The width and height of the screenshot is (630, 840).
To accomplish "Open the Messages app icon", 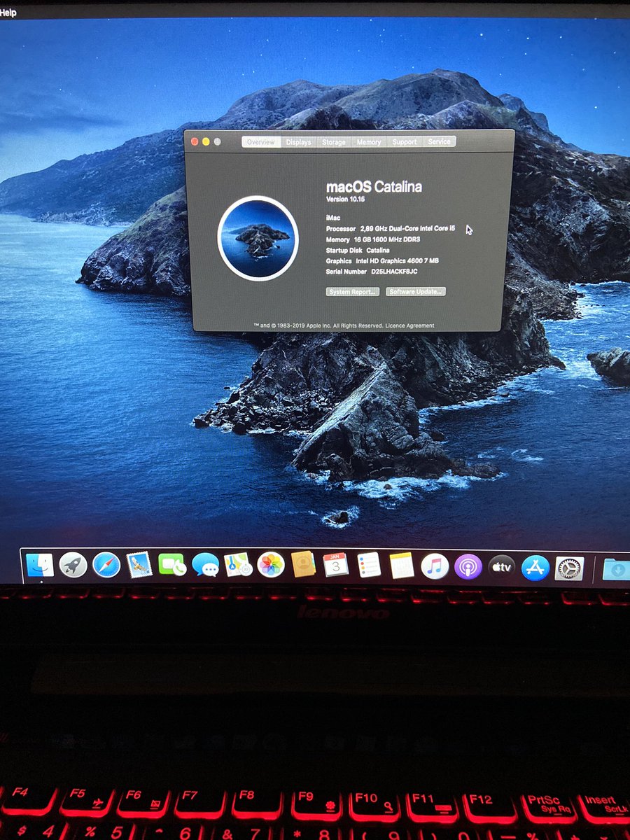I will coord(205,564).
